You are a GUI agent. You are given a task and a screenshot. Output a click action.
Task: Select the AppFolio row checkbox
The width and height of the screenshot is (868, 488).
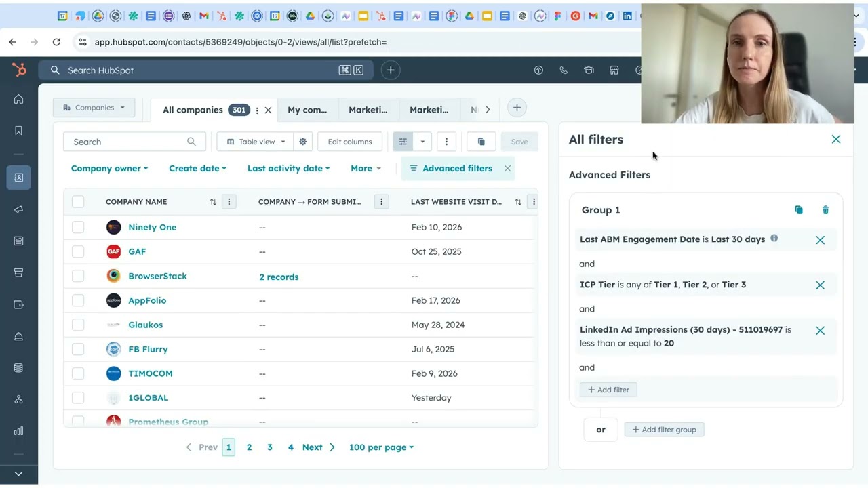[x=78, y=300]
